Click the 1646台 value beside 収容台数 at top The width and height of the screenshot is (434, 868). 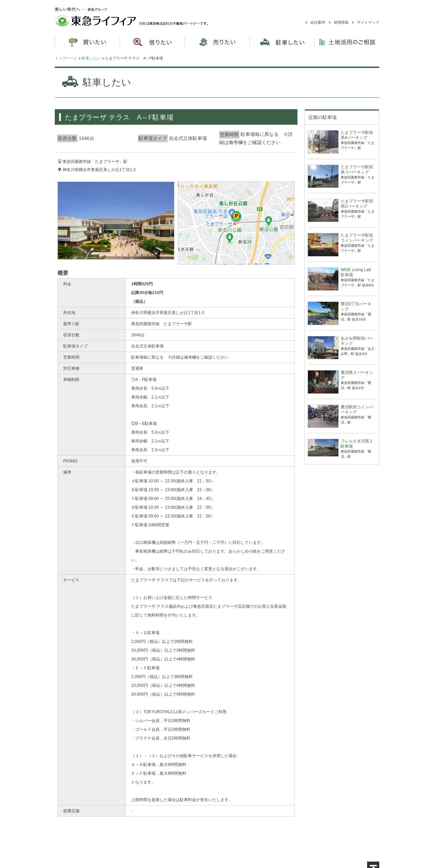tap(87, 139)
